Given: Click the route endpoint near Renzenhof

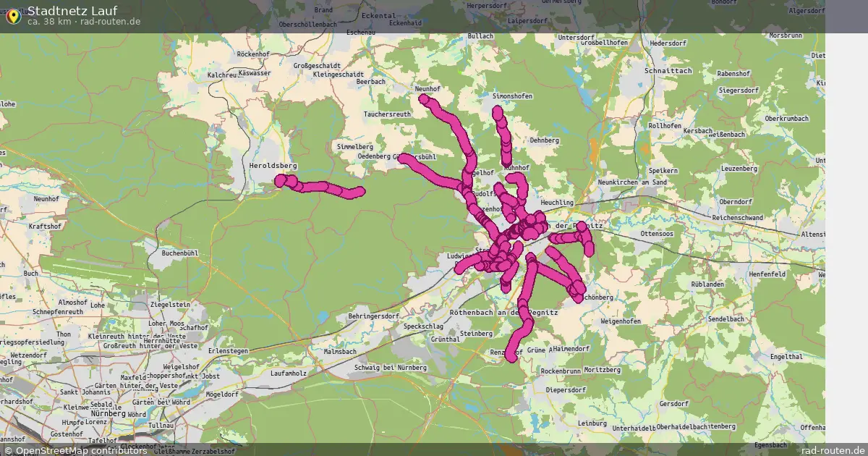Looking at the screenshot, I should click(x=511, y=356).
